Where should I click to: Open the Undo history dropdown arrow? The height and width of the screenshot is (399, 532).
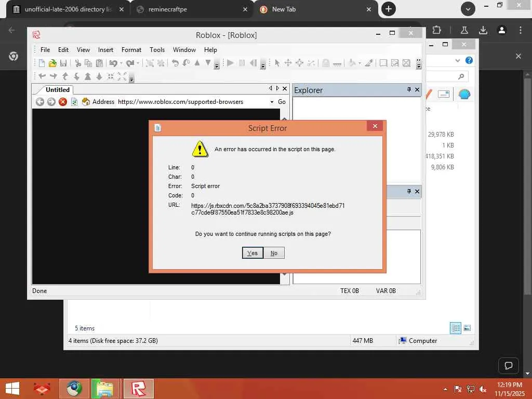click(x=121, y=63)
